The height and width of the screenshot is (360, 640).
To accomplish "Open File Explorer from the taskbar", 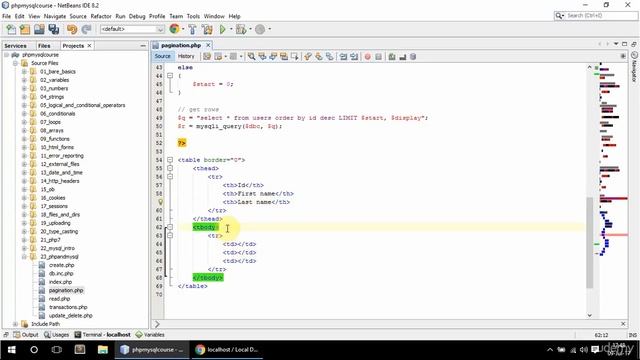I will click(102, 350).
